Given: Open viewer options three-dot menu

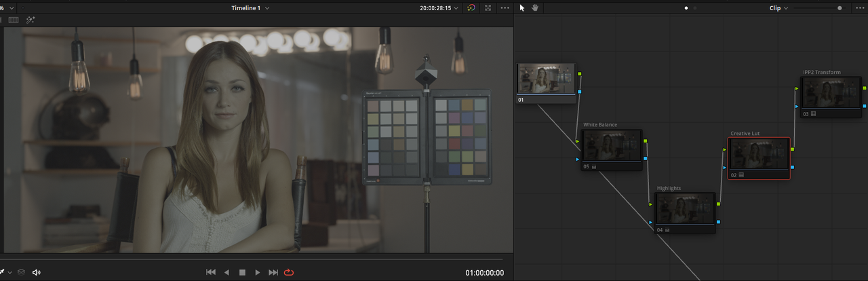Looking at the screenshot, I should [x=505, y=7].
